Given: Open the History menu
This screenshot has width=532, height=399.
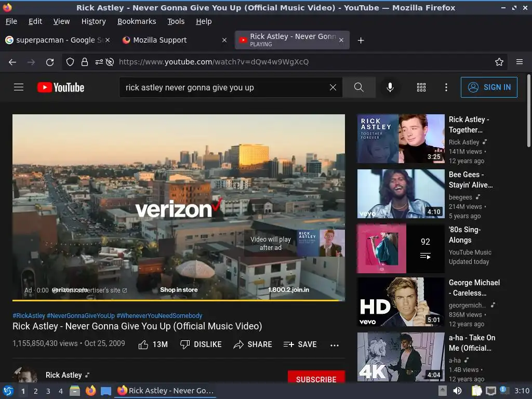Looking at the screenshot, I should [x=94, y=21].
